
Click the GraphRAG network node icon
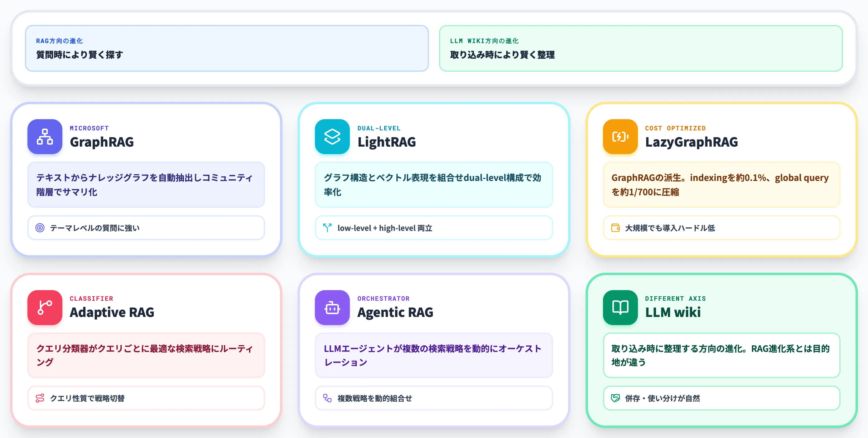[x=45, y=137]
